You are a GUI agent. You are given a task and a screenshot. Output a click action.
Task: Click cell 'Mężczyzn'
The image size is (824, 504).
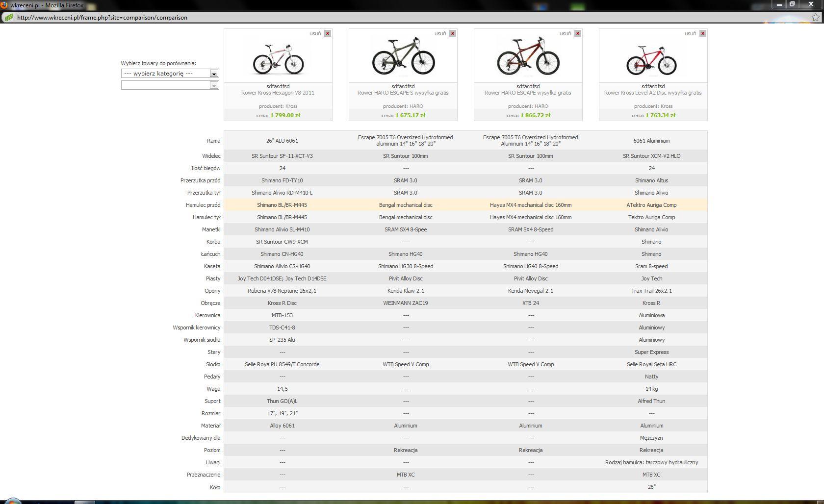(651, 438)
